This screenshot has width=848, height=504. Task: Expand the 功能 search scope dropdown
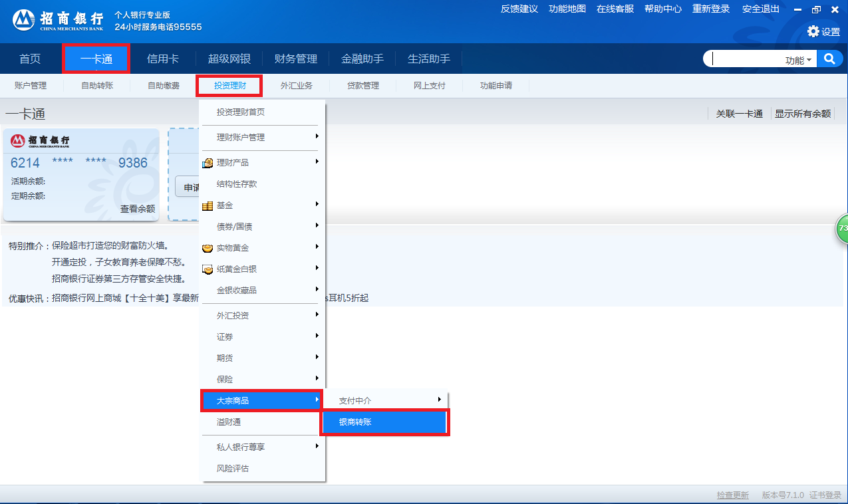[x=798, y=60]
